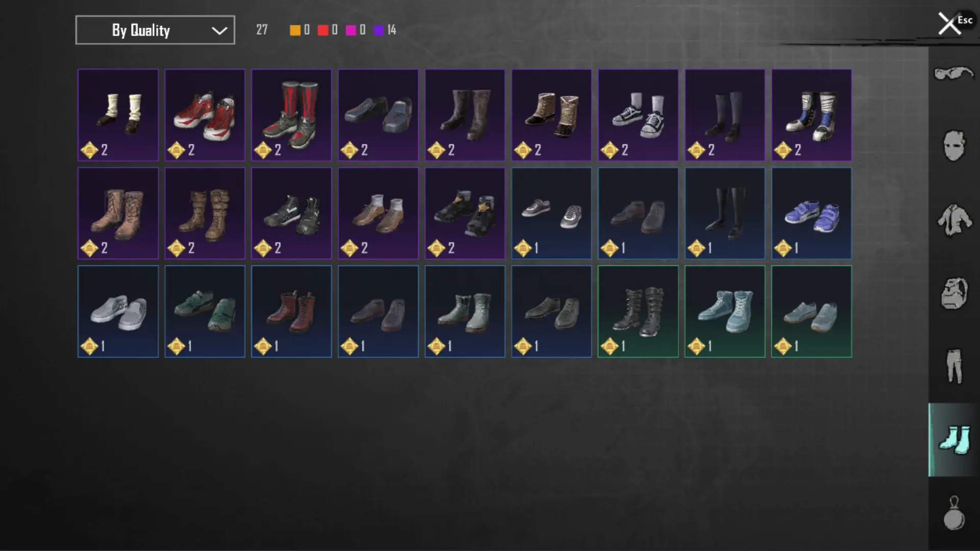Select the red and white sneakers

pos(205,115)
